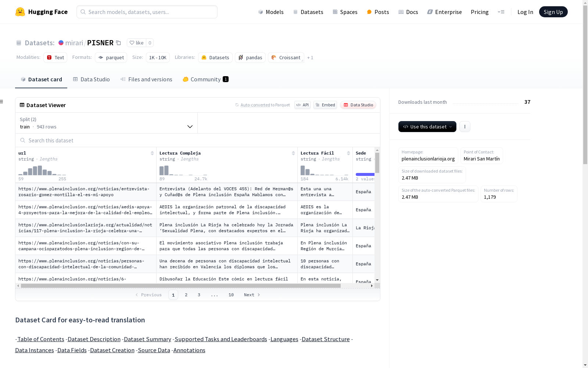
Task: Open Enterprise in top navigation
Action: (444, 12)
